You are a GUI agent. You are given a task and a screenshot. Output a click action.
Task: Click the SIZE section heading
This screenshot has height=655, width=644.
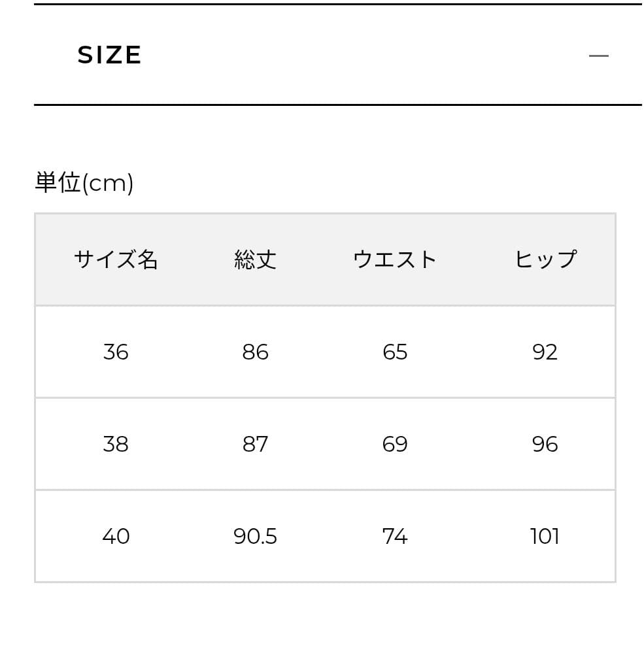point(109,56)
